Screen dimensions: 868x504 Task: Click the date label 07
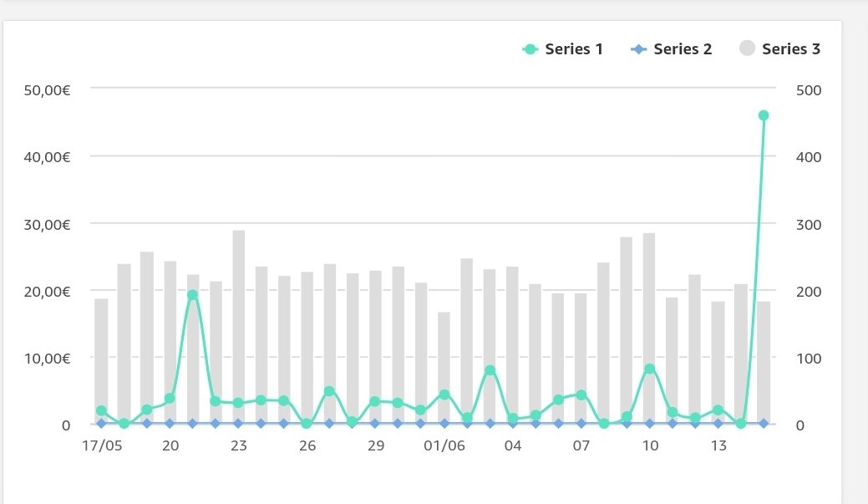[x=581, y=445]
